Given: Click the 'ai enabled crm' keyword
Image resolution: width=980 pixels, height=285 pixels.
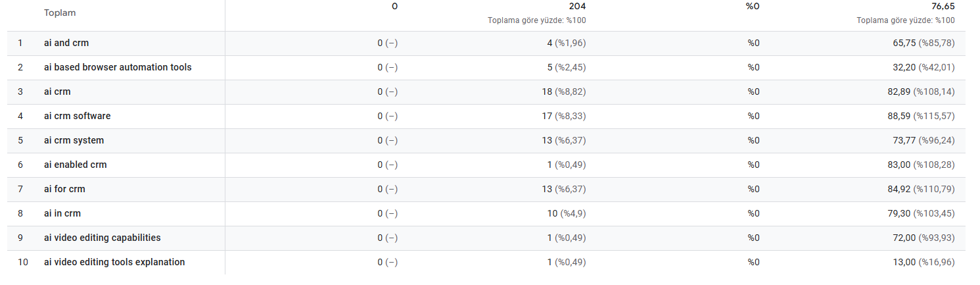Looking at the screenshot, I should coord(75,165).
